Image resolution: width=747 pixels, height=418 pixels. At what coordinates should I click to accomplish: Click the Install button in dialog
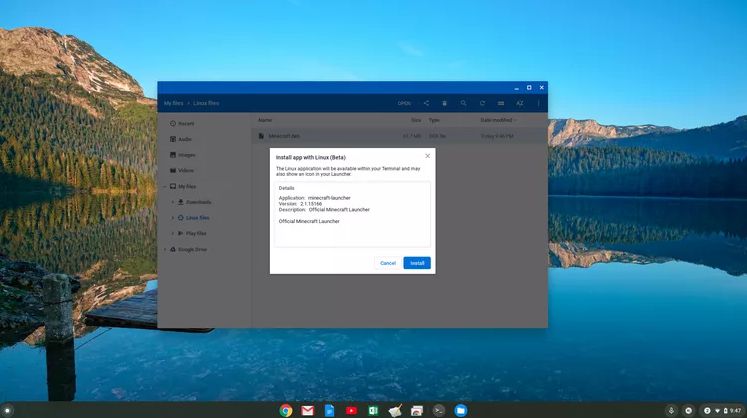(x=417, y=263)
